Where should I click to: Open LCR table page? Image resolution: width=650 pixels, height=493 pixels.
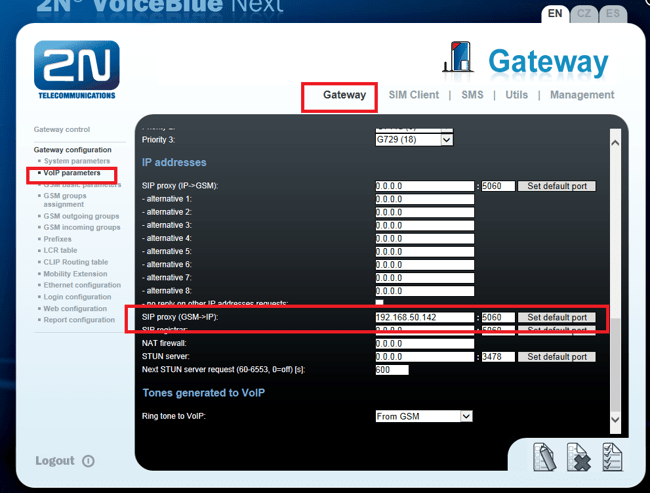coord(60,250)
